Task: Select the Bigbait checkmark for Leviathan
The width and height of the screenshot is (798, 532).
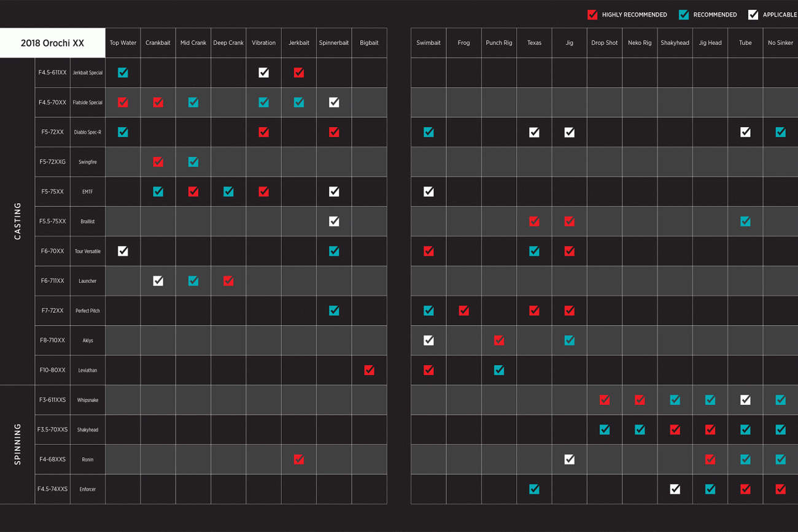Action: (x=369, y=370)
